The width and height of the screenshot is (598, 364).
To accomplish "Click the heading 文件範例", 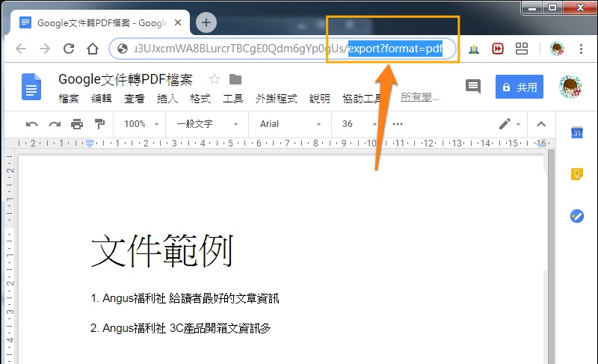I will coord(162,251).
